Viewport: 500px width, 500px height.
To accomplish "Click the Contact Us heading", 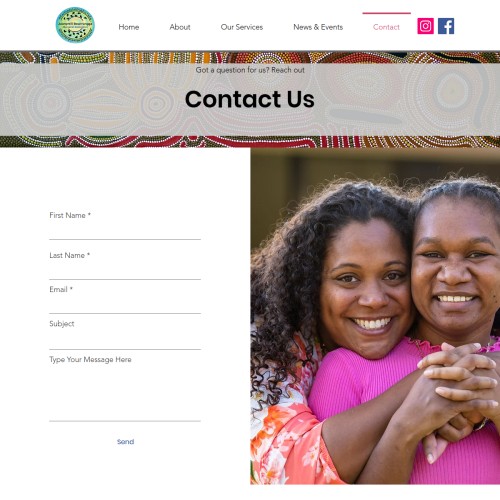I will [250, 99].
